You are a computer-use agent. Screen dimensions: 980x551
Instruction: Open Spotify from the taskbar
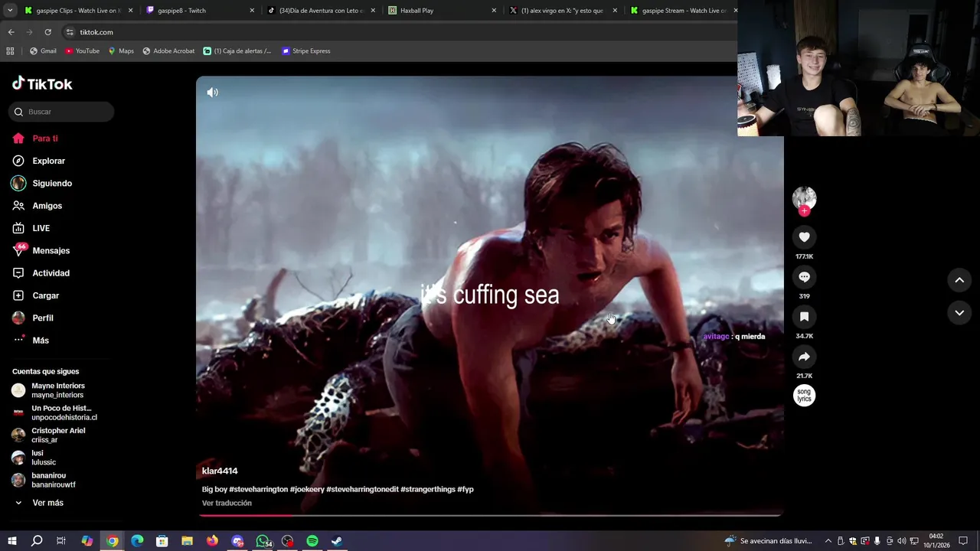[312, 541]
